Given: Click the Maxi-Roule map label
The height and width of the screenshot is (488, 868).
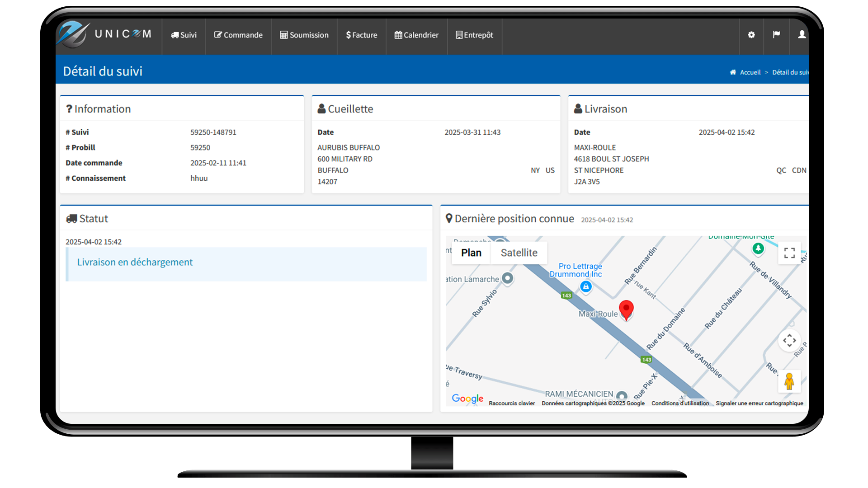Looking at the screenshot, I should coord(598,314).
